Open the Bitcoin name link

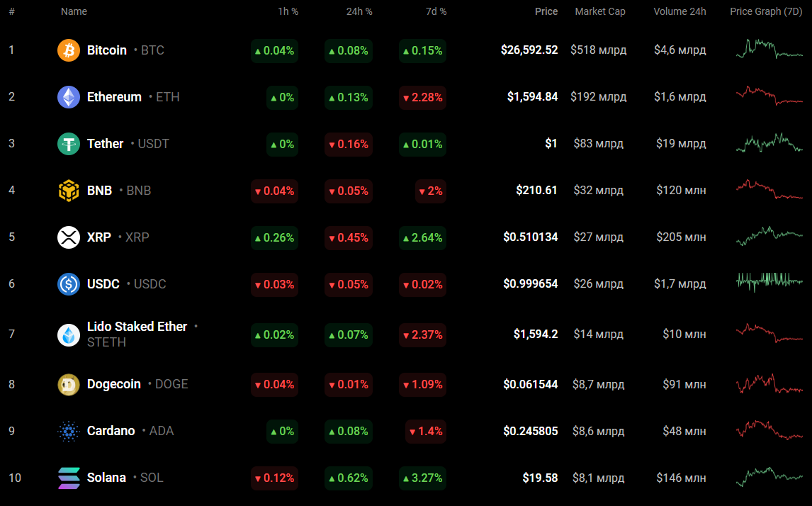click(x=107, y=50)
